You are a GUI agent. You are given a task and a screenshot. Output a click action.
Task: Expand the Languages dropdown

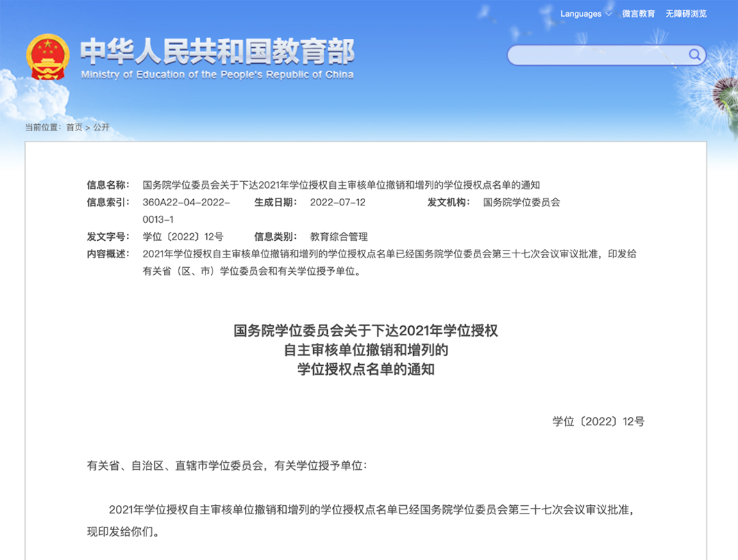coord(586,14)
